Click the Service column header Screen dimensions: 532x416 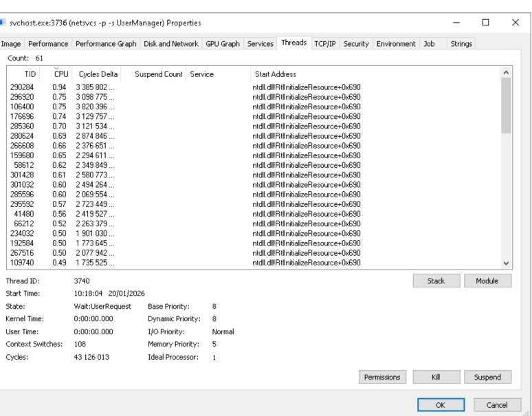[218, 74]
